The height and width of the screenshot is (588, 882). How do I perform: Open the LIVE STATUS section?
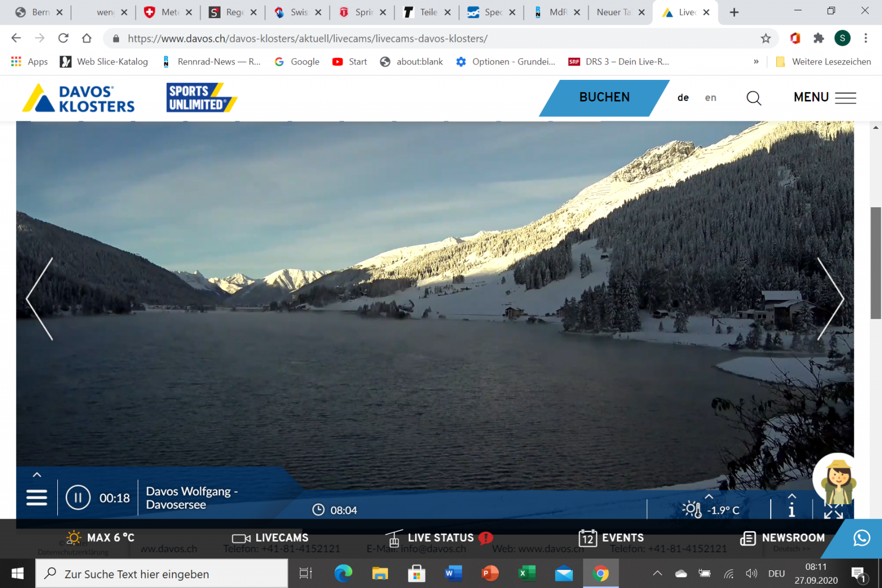[x=439, y=538]
